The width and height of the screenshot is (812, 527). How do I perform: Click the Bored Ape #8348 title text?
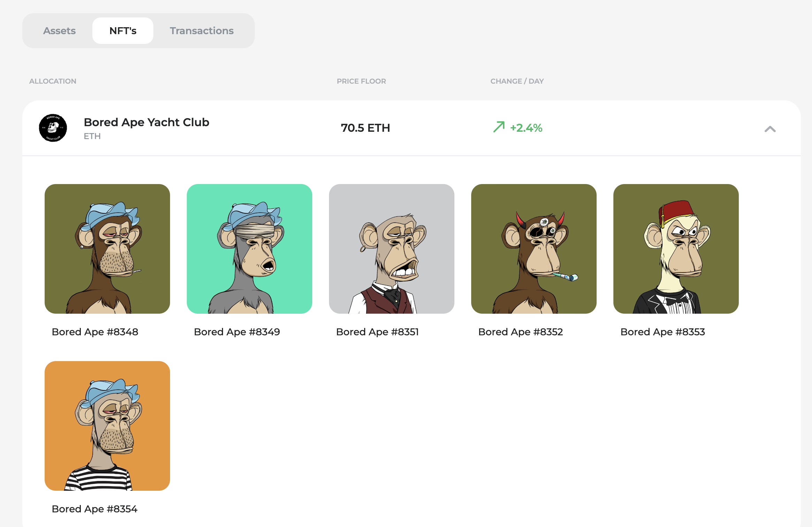coord(95,332)
